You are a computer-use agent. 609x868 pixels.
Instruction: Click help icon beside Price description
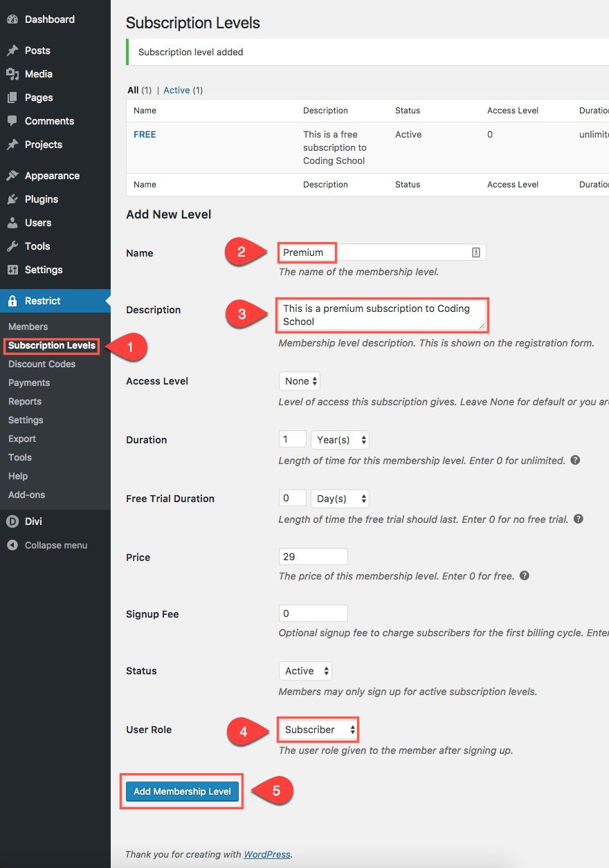tap(525, 575)
